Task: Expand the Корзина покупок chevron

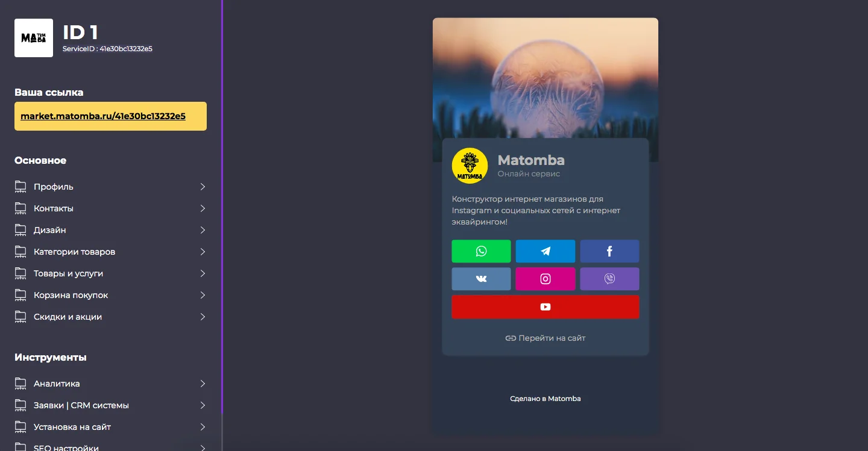Action: tap(203, 295)
